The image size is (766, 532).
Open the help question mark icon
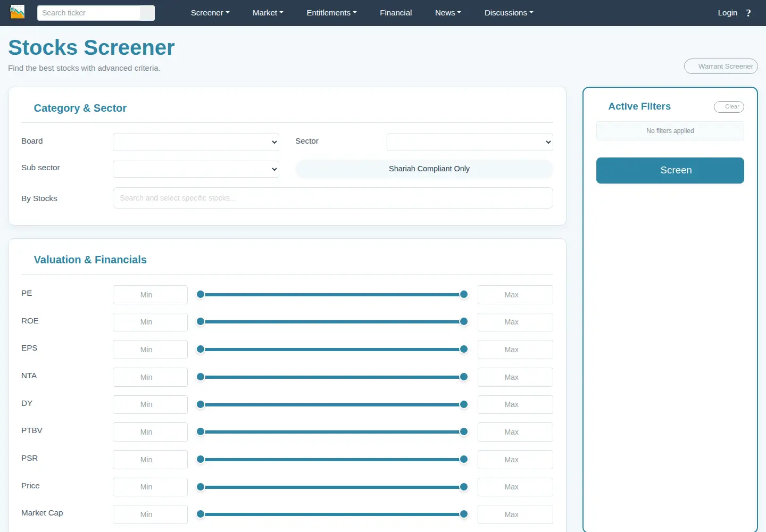(x=748, y=13)
